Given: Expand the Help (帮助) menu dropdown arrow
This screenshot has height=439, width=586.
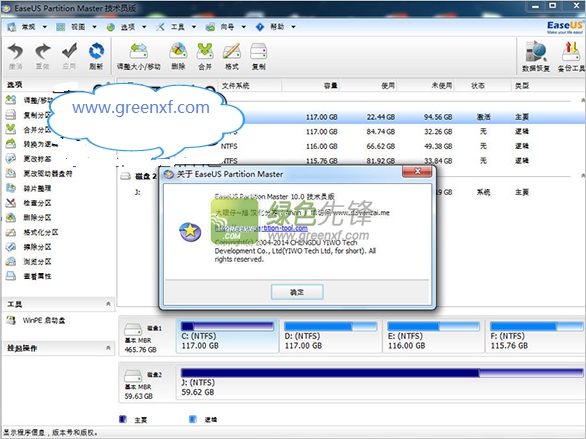Looking at the screenshot, I should (293, 27).
